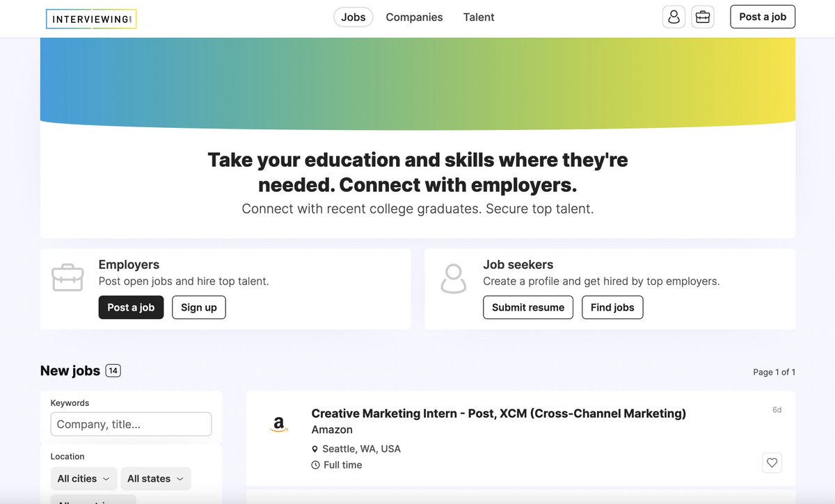The width and height of the screenshot is (835, 504).
Task: Click the employer Sign up button
Action: coord(199,307)
